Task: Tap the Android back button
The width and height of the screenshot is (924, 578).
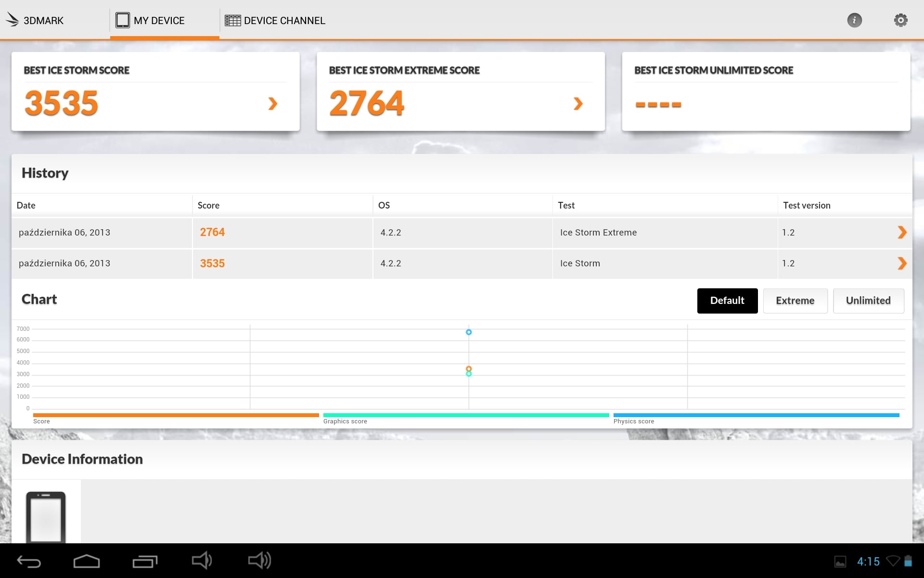Action: pyautogui.click(x=29, y=561)
